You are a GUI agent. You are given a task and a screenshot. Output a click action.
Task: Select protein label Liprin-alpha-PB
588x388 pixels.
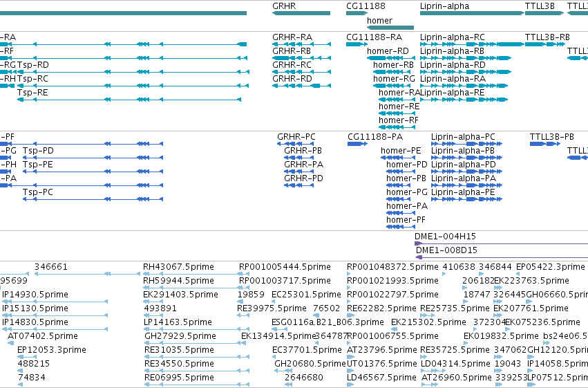click(x=463, y=151)
